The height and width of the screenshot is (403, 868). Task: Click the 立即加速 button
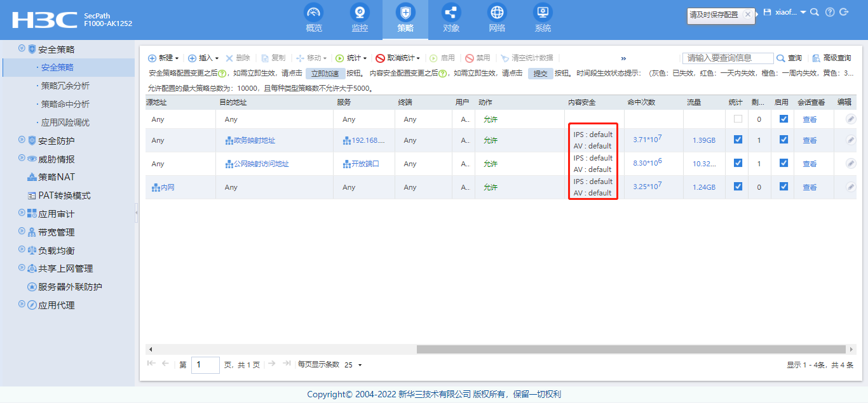point(325,74)
